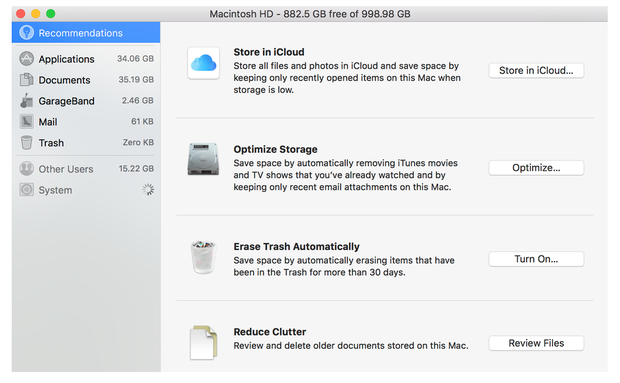This screenshot has height=383, width=620.
Task: Click the Applications sidebar icon
Action: (26, 58)
